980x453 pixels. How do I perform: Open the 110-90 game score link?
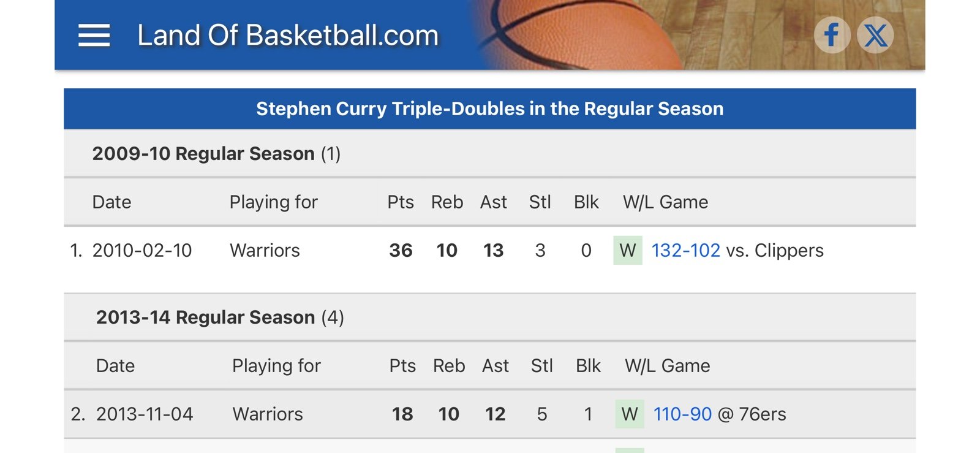pos(682,414)
